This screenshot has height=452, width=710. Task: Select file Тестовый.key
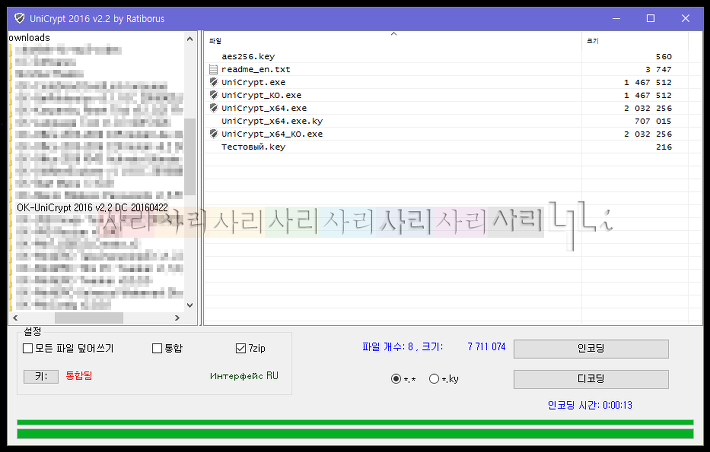253,147
